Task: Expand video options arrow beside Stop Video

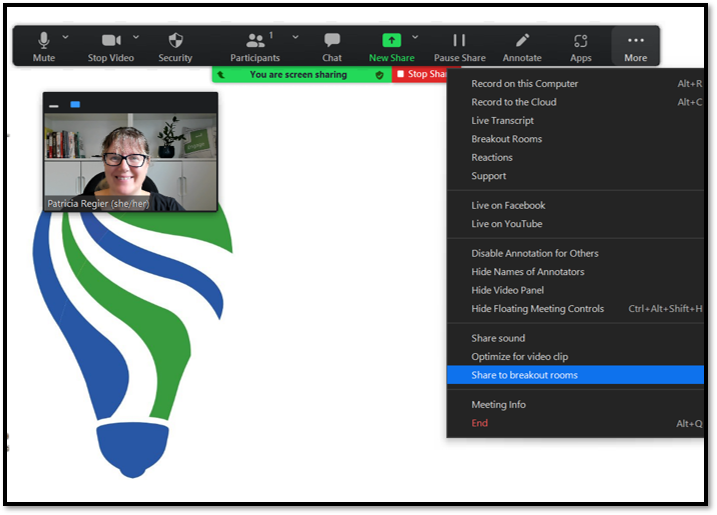Action: pos(136,37)
